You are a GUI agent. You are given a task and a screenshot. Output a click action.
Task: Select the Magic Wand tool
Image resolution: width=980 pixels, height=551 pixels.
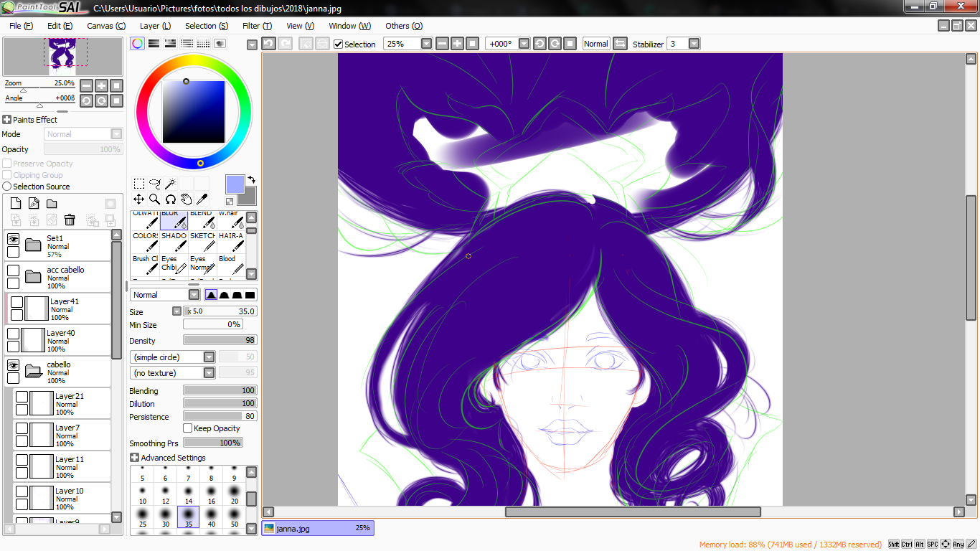click(x=171, y=184)
